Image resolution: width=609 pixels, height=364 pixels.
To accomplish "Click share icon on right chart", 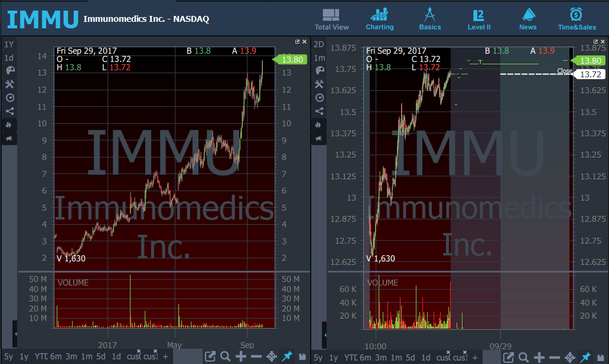I will [x=319, y=112].
